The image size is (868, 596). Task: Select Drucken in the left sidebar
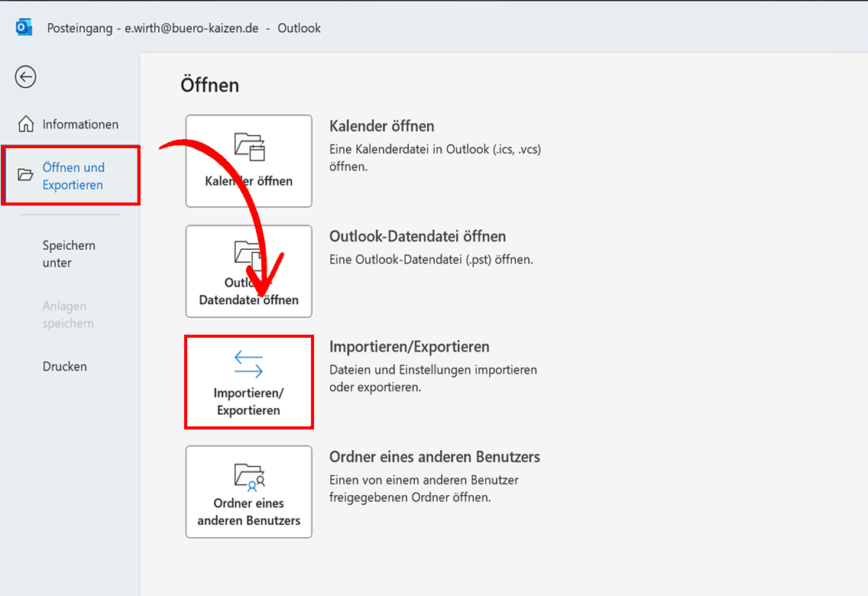(x=65, y=366)
